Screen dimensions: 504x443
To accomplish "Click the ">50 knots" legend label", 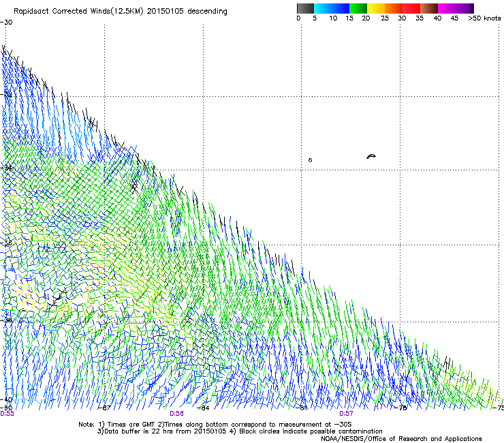I will pos(484,18).
